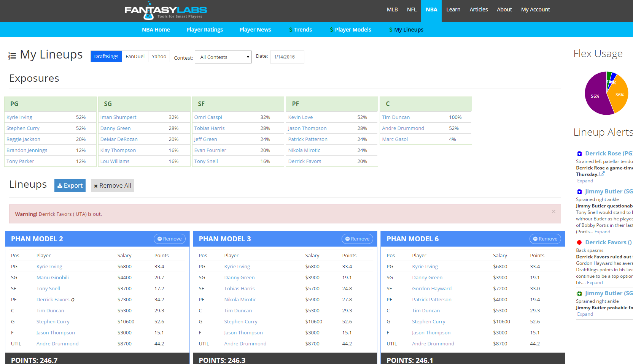
Task: Open Manu Ginobili in Phan Model 2
Action: click(52, 278)
